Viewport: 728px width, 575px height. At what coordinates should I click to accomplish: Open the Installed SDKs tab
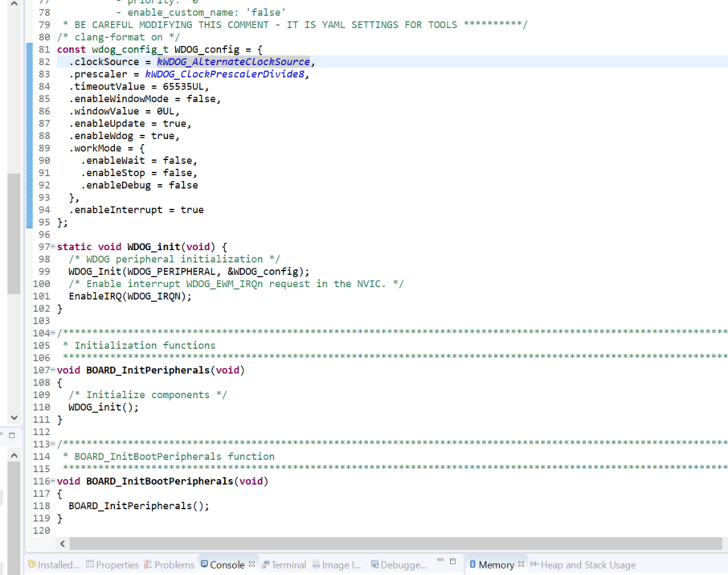click(54, 565)
